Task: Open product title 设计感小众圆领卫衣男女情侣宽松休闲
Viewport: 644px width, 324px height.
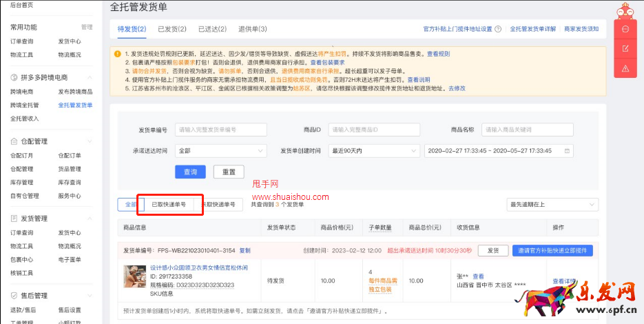Action: 199,267
